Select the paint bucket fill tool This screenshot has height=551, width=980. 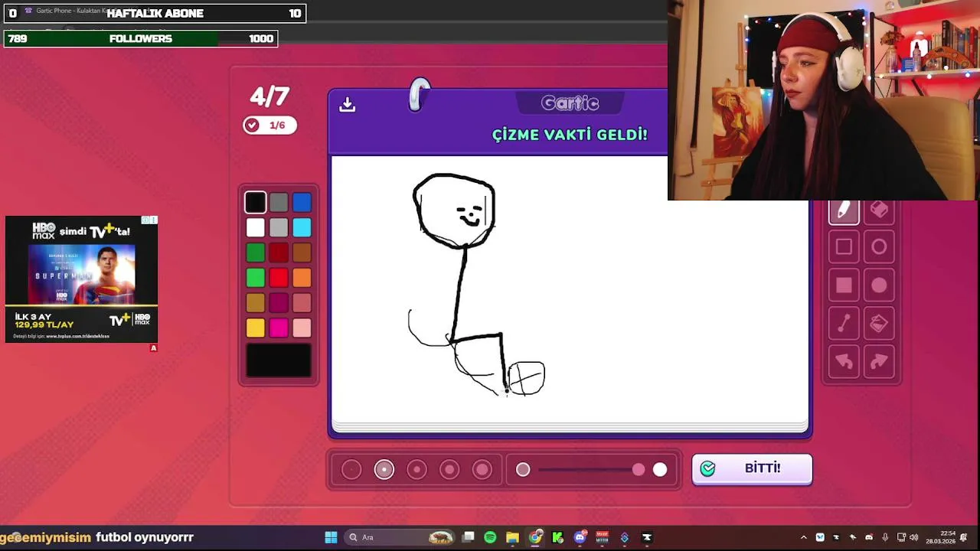pyautogui.click(x=879, y=324)
